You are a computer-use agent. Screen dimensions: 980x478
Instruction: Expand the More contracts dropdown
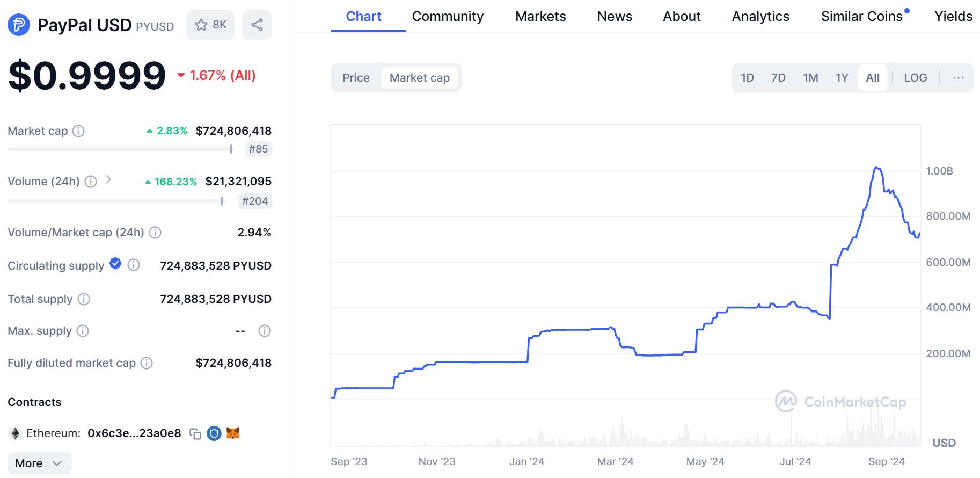(39, 463)
